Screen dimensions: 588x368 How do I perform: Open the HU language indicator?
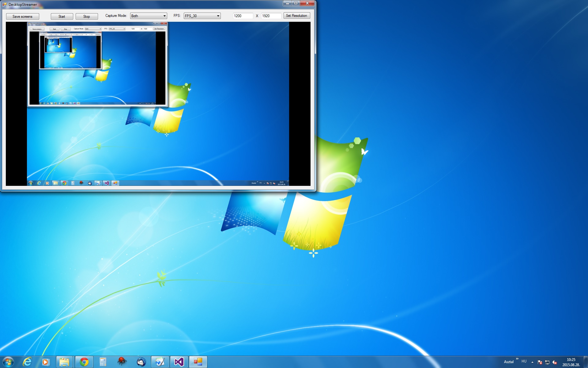(524, 361)
